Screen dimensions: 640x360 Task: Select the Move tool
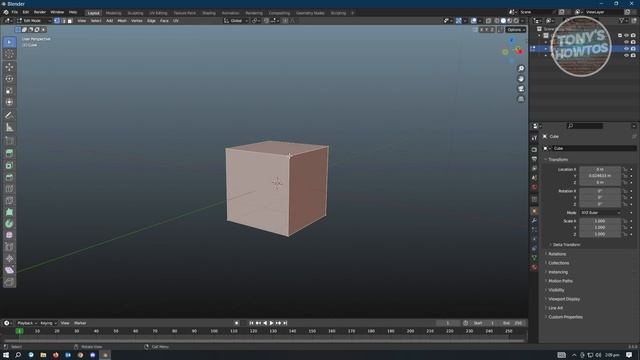[x=9, y=67]
